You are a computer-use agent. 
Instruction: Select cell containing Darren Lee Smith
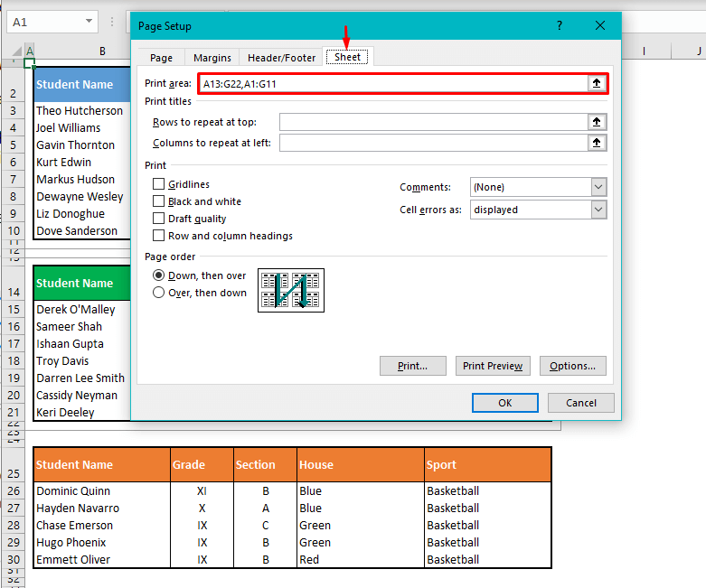coord(82,378)
